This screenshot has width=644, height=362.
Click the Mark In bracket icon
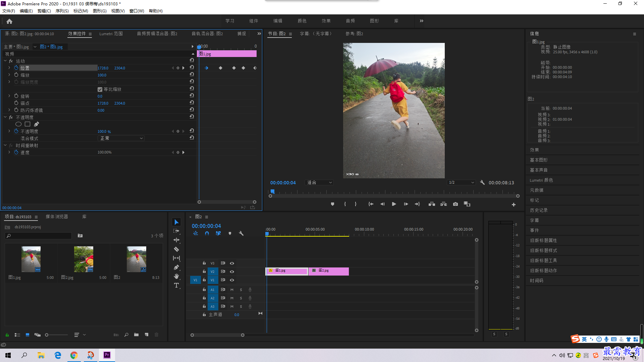coord(345,204)
